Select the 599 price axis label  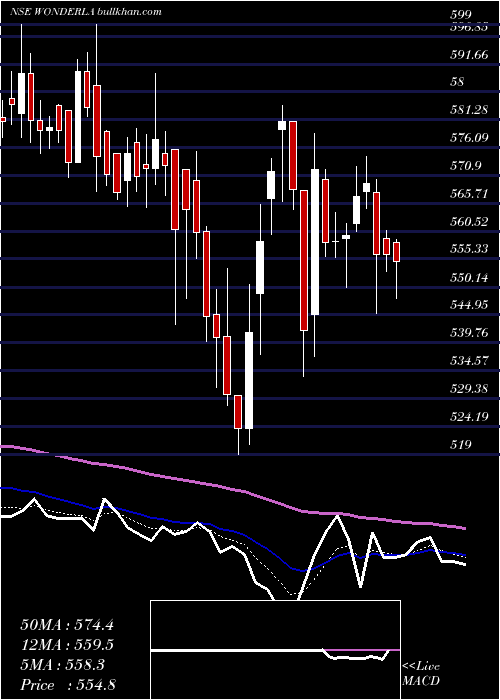tap(461, 15)
